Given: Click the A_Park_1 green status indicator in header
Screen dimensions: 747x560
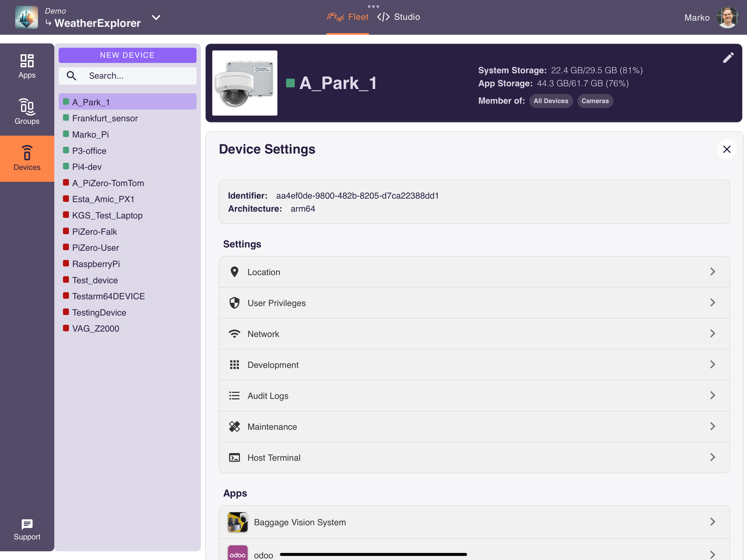Looking at the screenshot, I should (x=290, y=83).
